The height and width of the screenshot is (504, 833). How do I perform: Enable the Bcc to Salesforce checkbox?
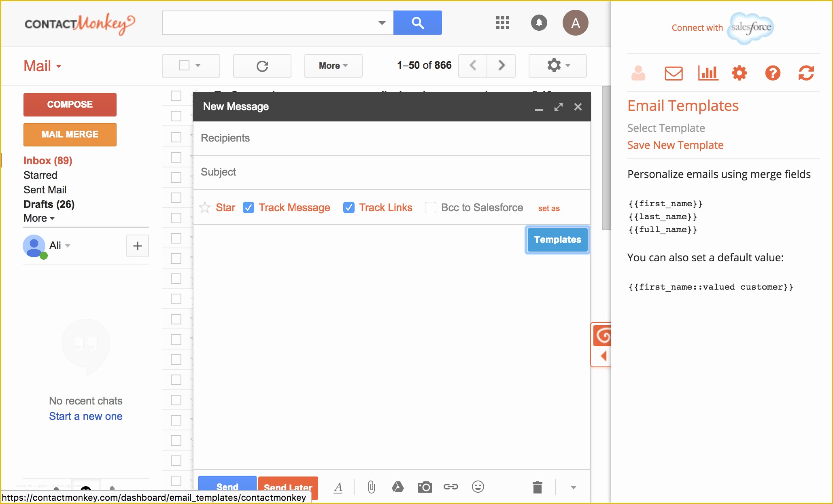pyautogui.click(x=431, y=208)
